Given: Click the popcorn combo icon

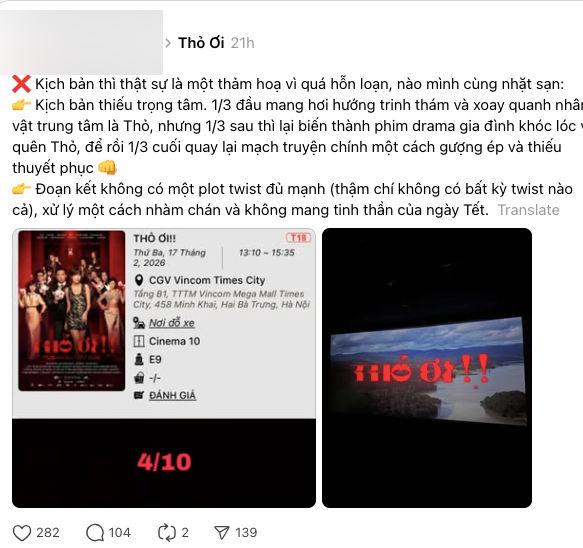Looking at the screenshot, I should pyautogui.click(x=139, y=378).
